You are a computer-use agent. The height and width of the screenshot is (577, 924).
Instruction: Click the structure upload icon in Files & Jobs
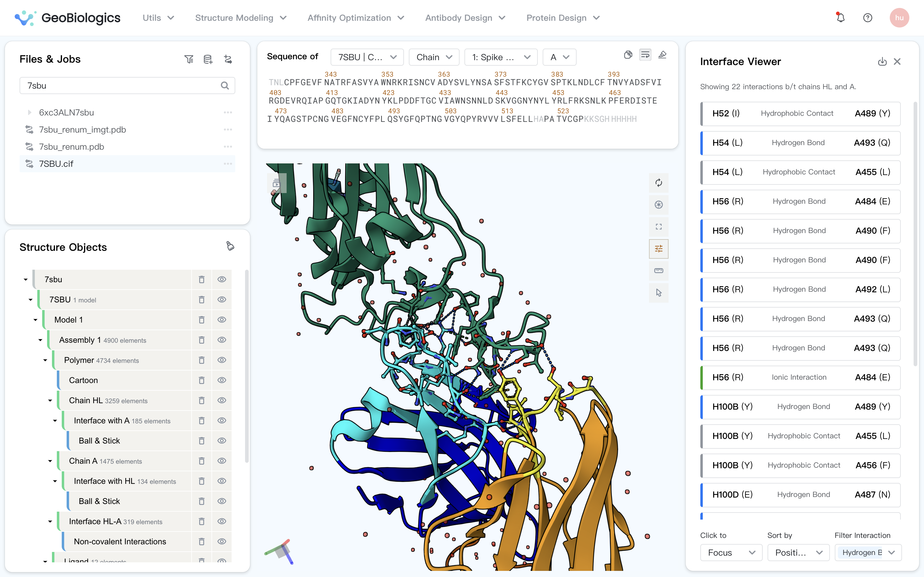228,59
